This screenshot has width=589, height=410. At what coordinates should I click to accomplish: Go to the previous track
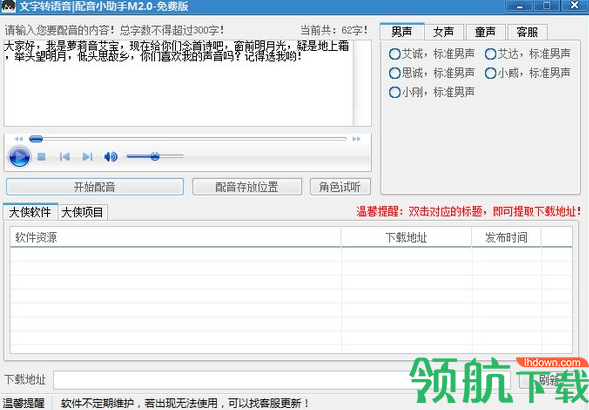[65, 156]
